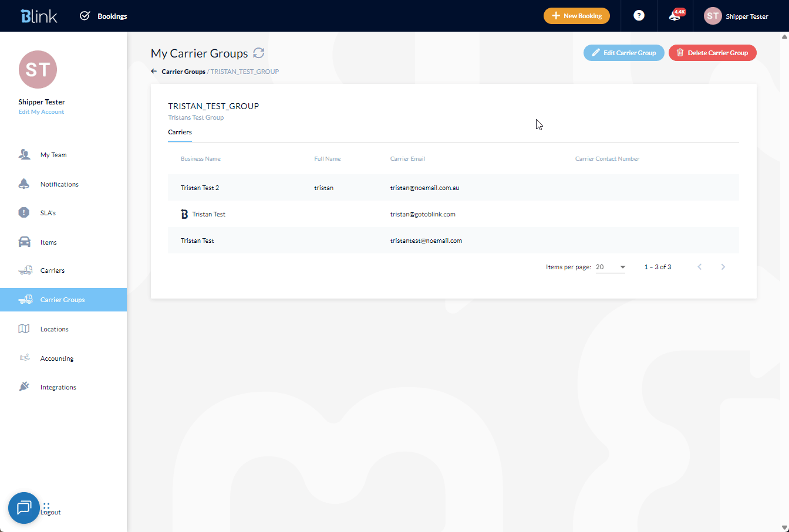789x532 pixels.
Task: Click the Edit Carrier Group button
Action: click(x=623, y=53)
